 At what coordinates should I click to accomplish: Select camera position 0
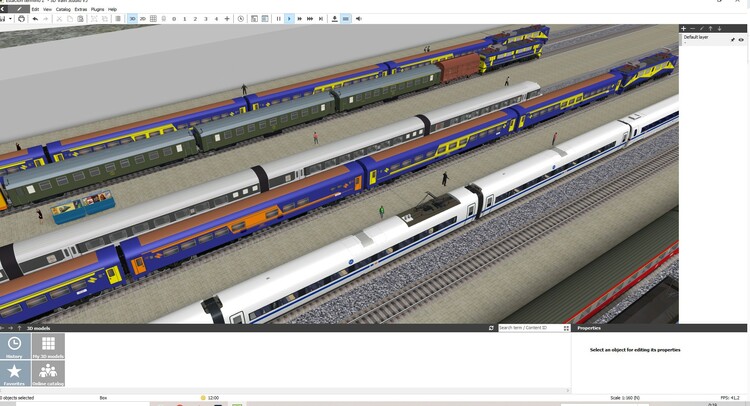pos(174,19)
